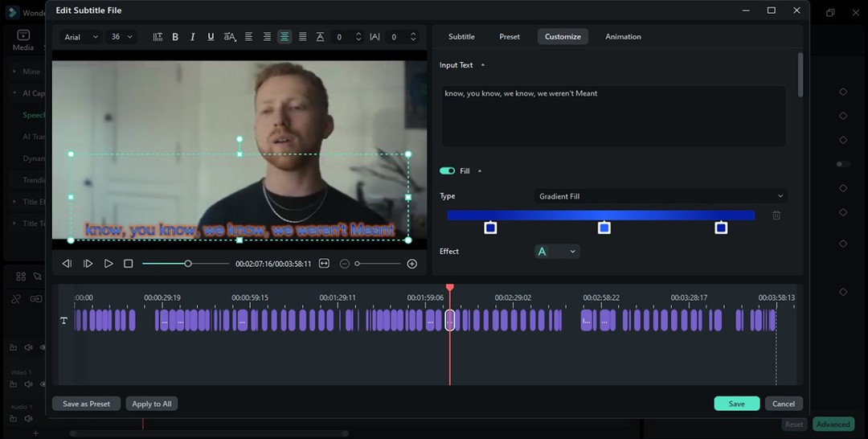
Task: Click the zoom in plus icon
Action: click(412, 264)
